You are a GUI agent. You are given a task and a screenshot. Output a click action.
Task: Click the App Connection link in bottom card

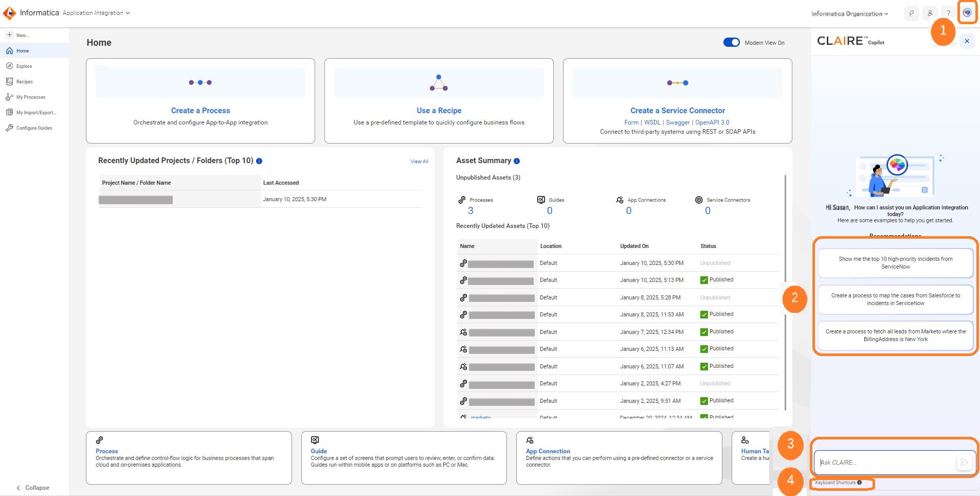pos(548,451)
